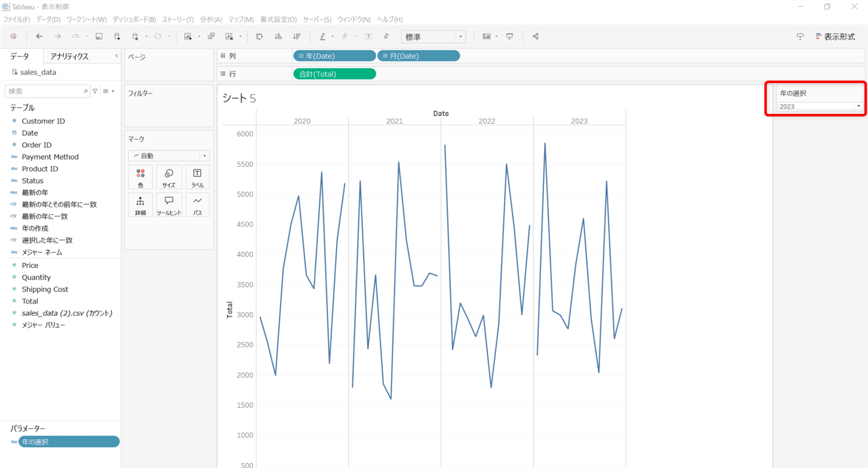
Task: Sort ascending toolbar icon
Action: pyautogui.click(x=278, y=36)
